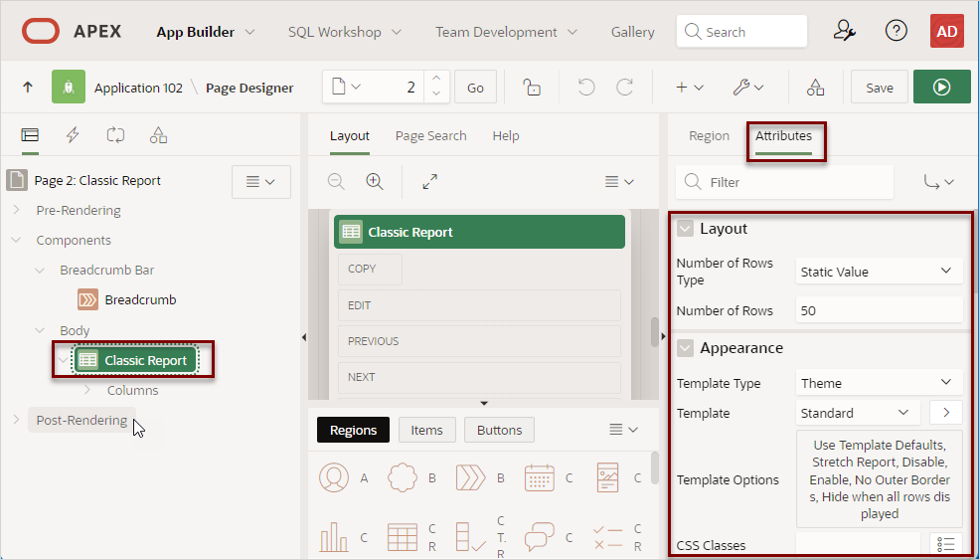Increment the page number stepper up
The width and height of the screenshot is (980, 560).
pyautogui.click(x=437, y=79)
